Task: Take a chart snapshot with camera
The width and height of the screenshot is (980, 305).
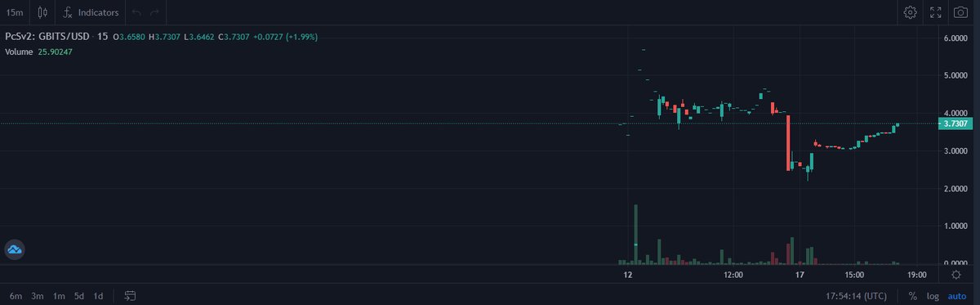Action: point(961,12)
